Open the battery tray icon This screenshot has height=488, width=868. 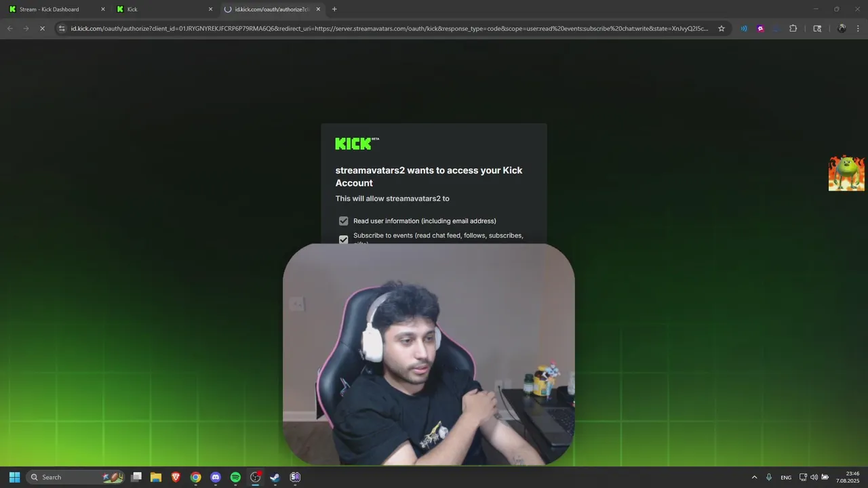(x=825, y=477)
